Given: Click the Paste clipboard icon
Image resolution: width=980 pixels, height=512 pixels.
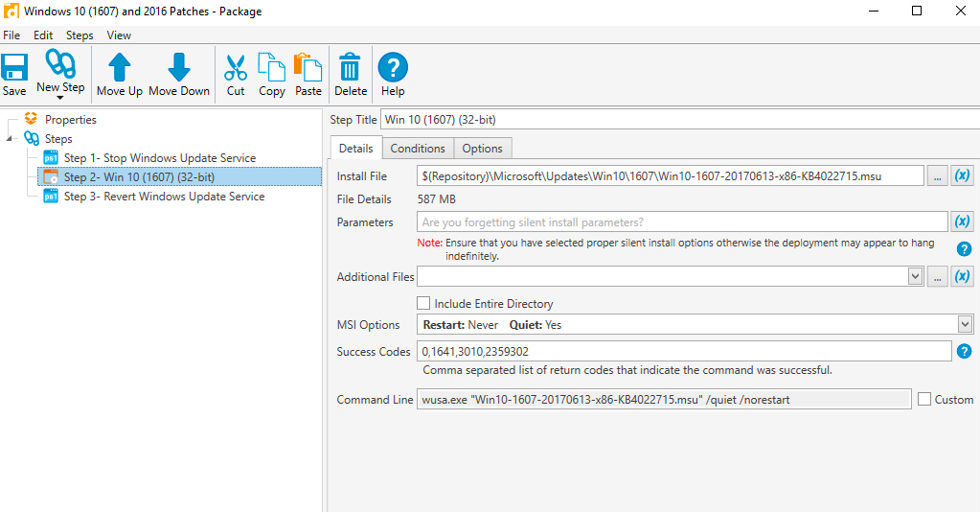Looking at the screenshot, I should 308,67.
